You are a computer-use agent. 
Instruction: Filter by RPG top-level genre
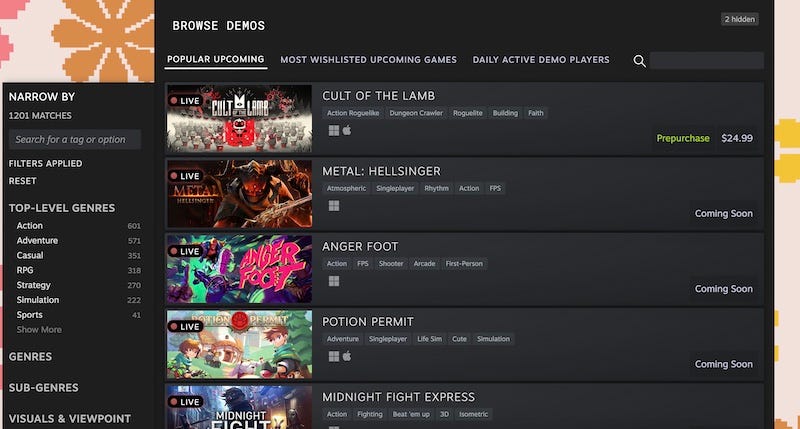pos(24,270)
